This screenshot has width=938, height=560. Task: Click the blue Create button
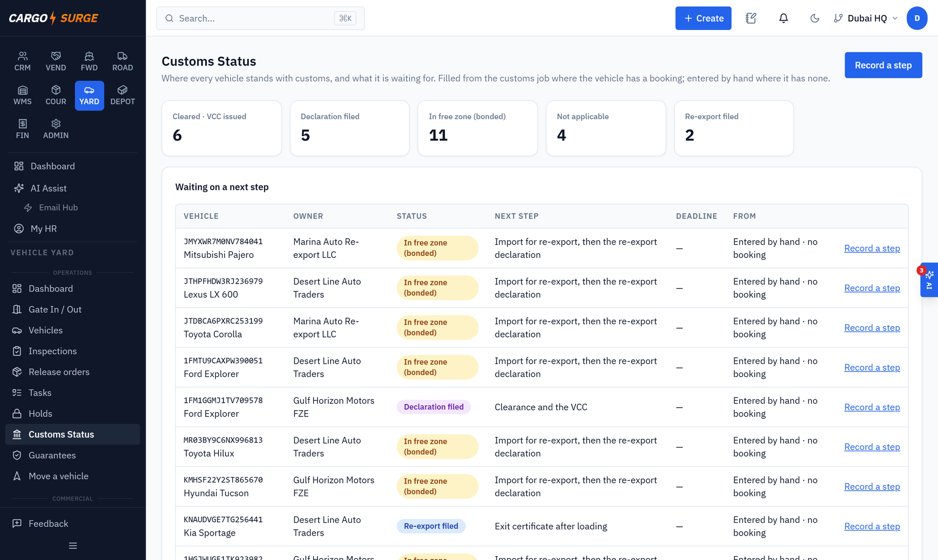tap(703, 18)
